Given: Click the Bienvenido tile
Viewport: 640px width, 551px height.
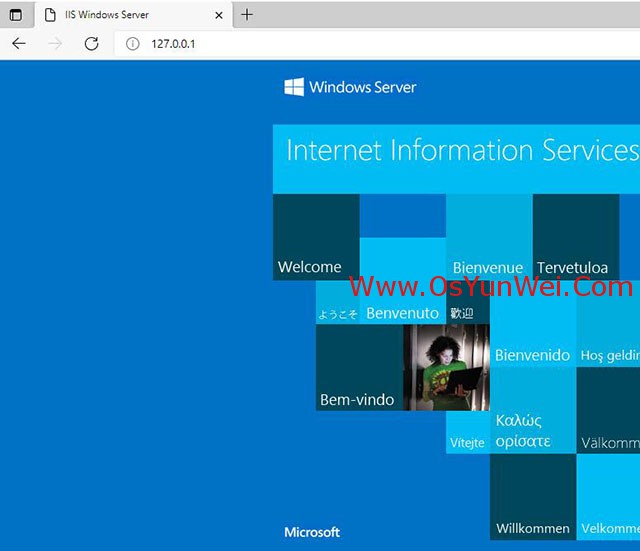Looking at the screenshot, I should point(533,324).
